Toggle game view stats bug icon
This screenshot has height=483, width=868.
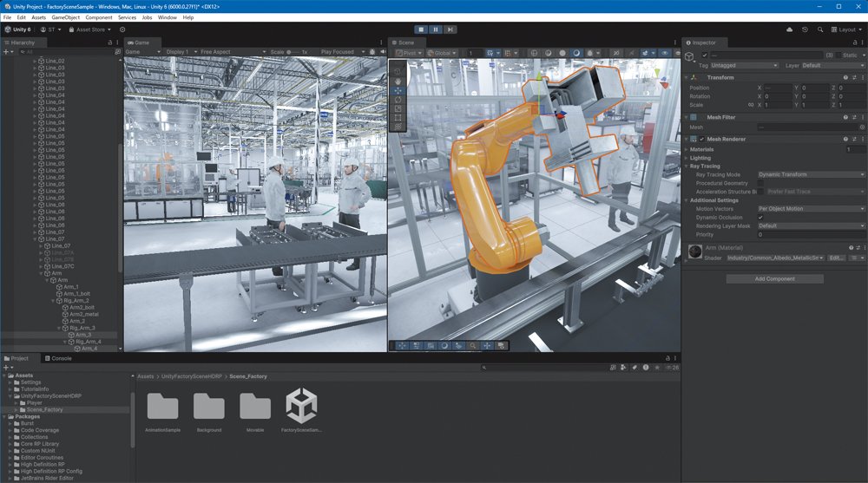point(372,52)
